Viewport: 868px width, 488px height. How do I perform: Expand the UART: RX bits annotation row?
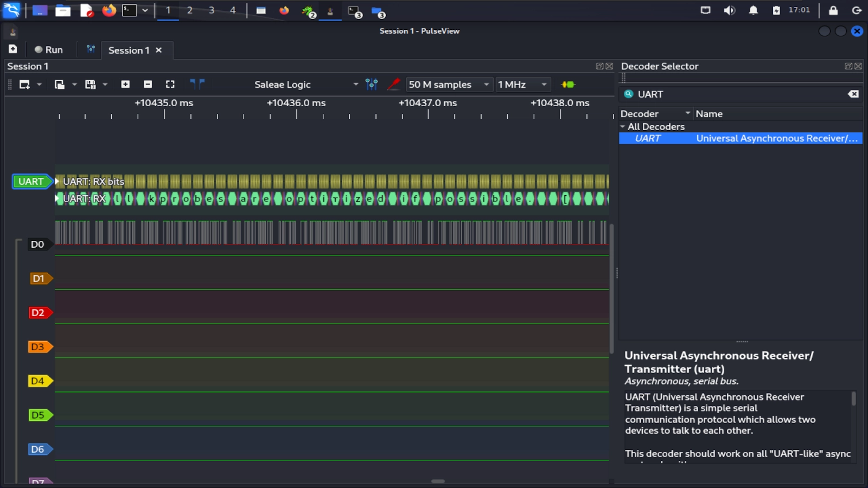pos(56,182)
